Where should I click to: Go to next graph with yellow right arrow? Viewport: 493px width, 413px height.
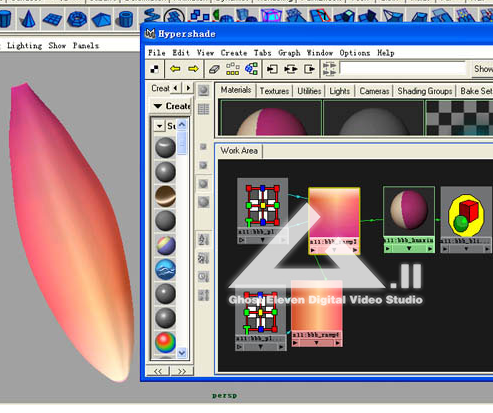(x=193, y=69)
